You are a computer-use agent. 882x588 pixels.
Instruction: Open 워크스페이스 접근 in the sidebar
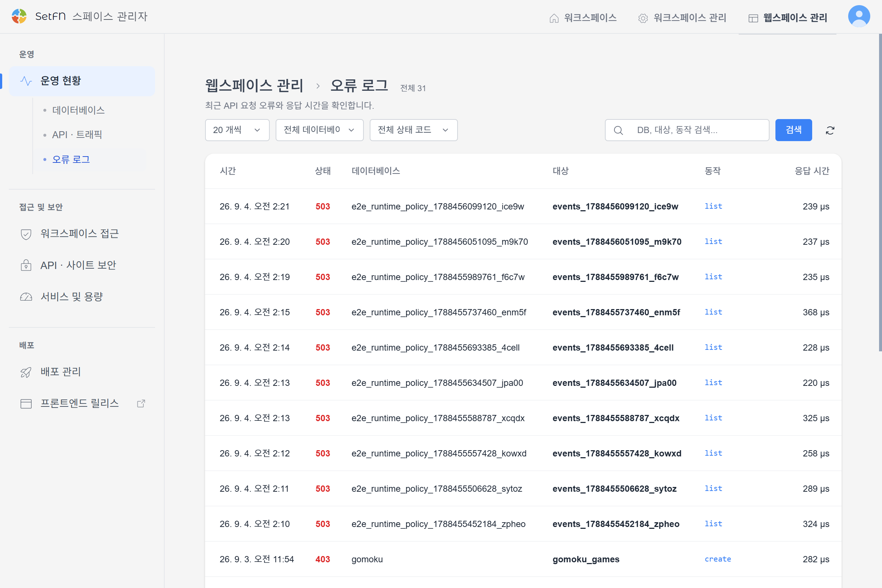click(82, 234)
